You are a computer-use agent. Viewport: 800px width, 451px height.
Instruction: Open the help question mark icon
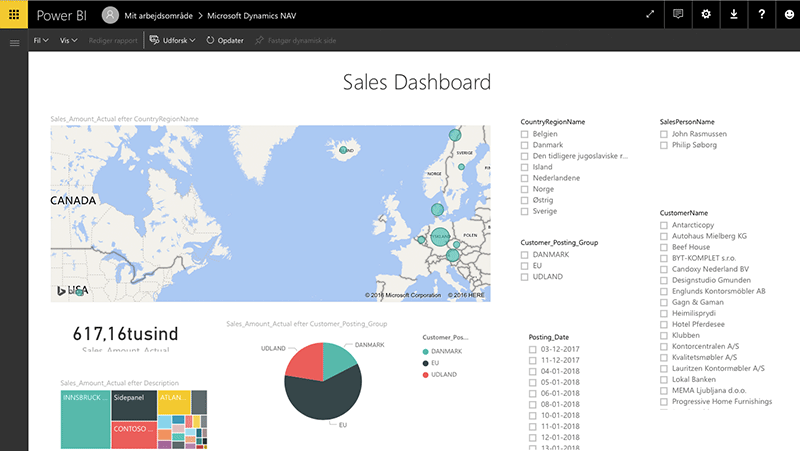[x=761, y=14]
